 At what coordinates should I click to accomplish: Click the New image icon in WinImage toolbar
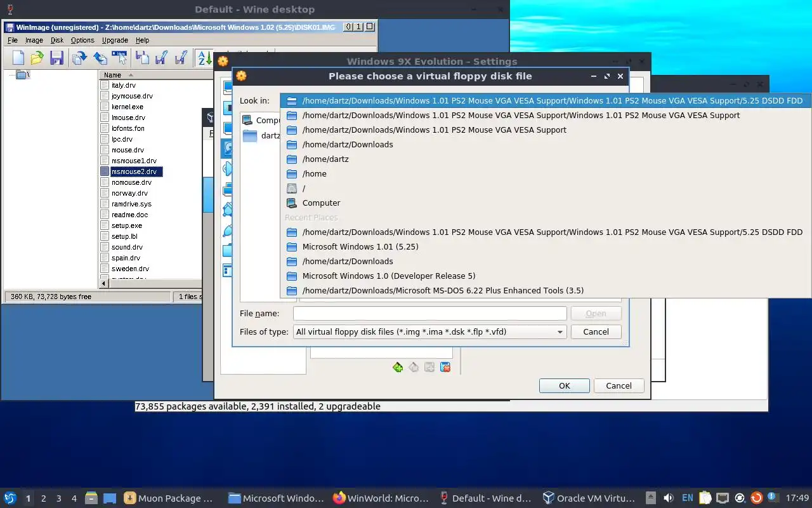click(x=18, y=58)
